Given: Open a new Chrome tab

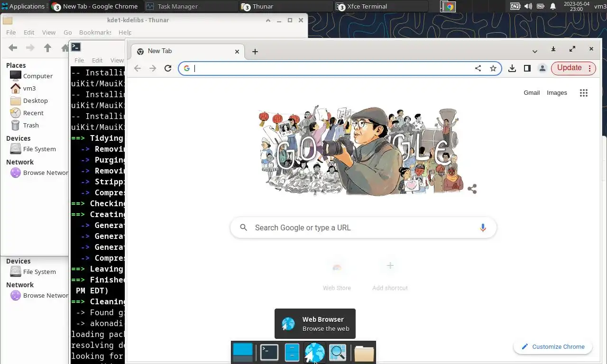Looking at the screenshot, I should [255, 51].
